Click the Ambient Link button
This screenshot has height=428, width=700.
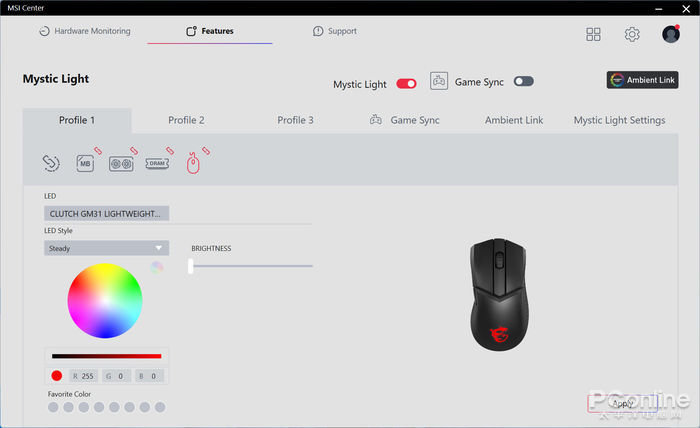[642, 80]
